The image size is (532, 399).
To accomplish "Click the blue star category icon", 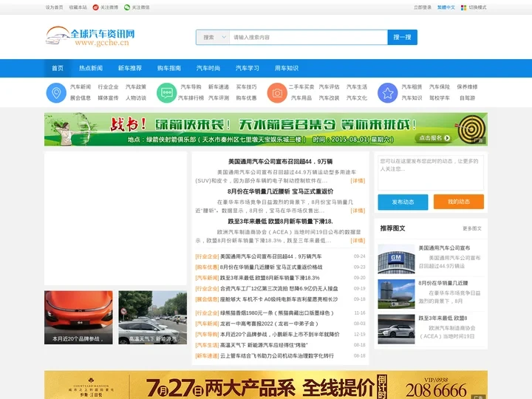I will tap(387, 92).
